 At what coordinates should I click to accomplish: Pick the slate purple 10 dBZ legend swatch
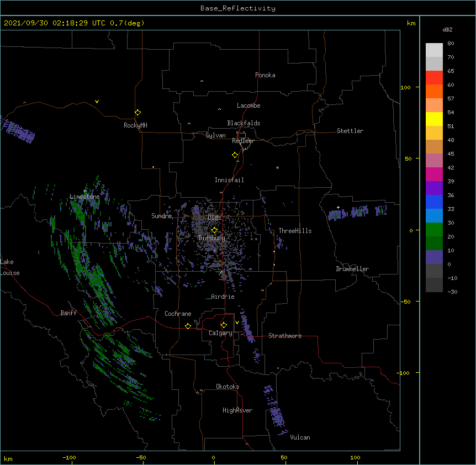point(434,257)
